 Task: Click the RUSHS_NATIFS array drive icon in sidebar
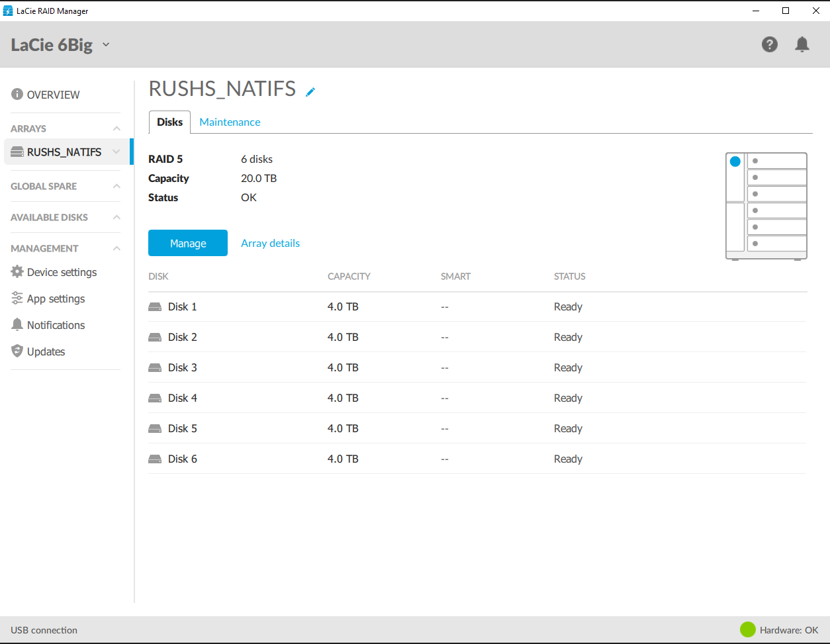coord(17,152)
